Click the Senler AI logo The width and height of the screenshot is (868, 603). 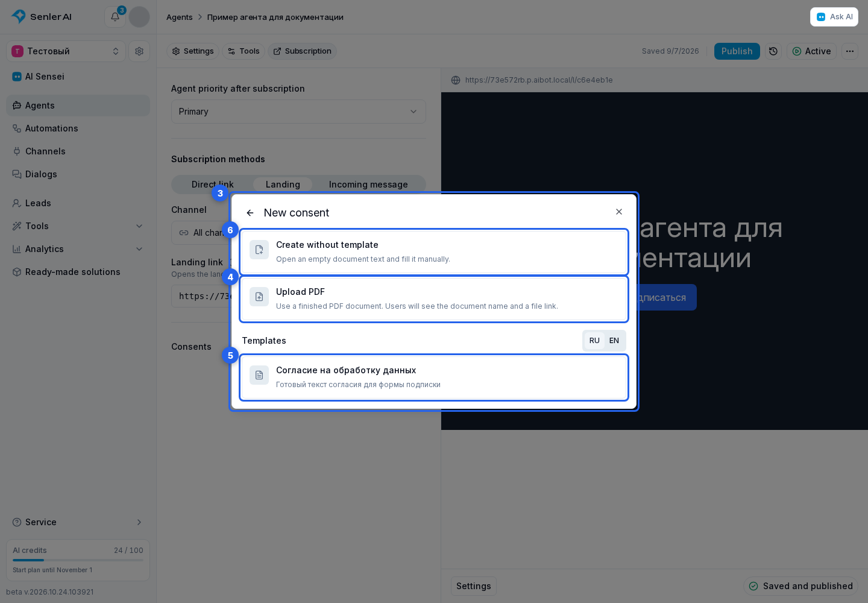[42, 17]
